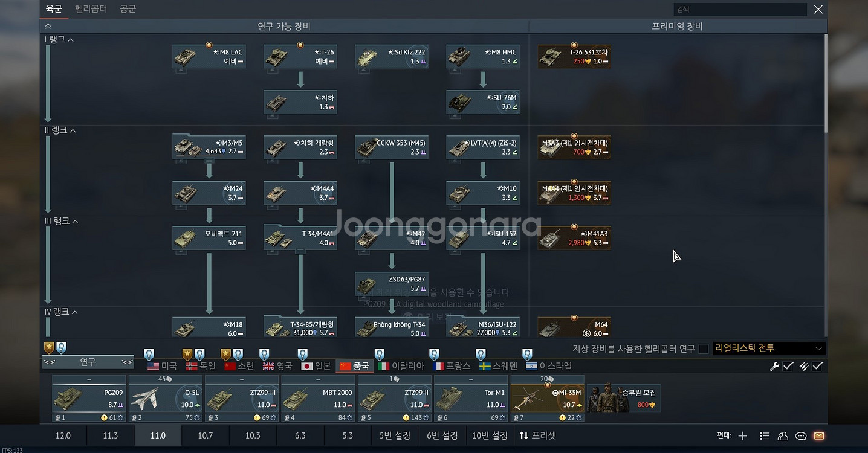This screenshot has height=453, width=868.
Task: Select the 11.3 preset button
Action: coord(111,435)
